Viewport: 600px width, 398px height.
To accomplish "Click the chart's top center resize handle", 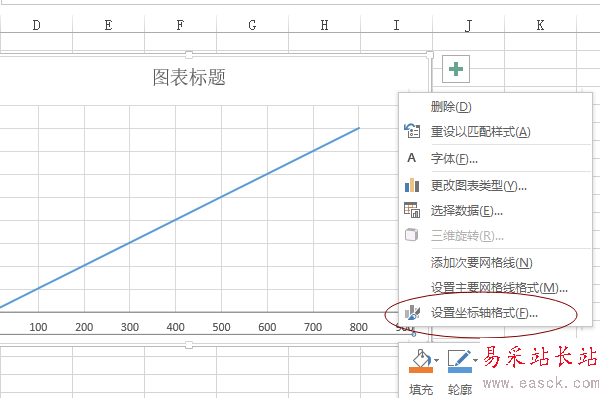I will (x=189, y=55).
